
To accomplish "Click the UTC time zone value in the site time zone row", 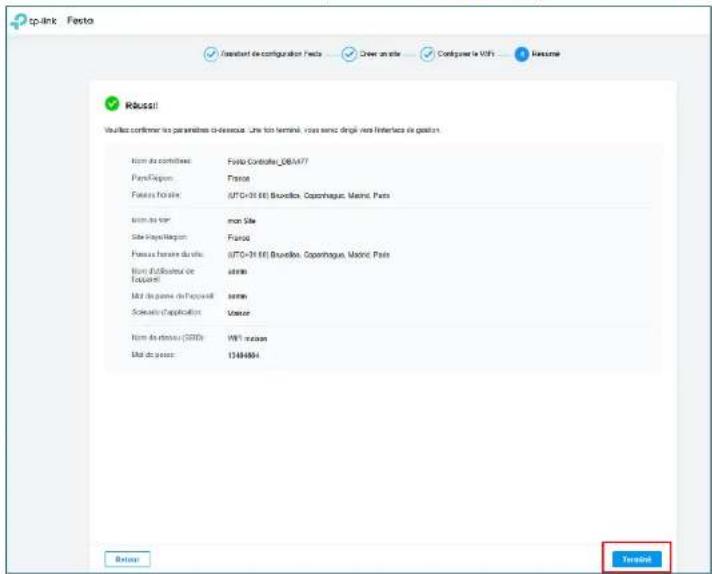I will pos(309,255).
